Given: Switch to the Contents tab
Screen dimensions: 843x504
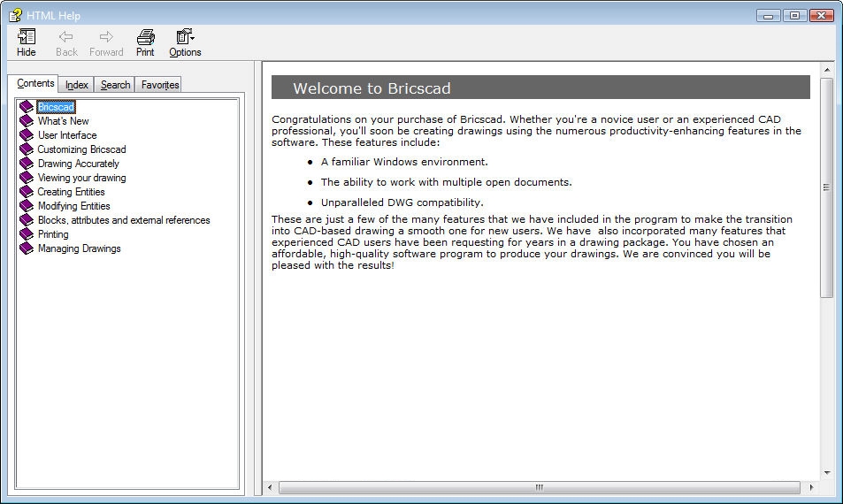Looking at the screenshot, I should point(35,83).
